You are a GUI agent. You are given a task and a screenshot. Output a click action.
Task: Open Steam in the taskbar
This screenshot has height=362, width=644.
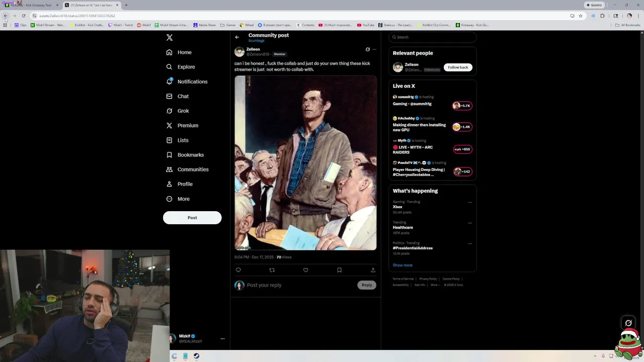click(196, 356)
